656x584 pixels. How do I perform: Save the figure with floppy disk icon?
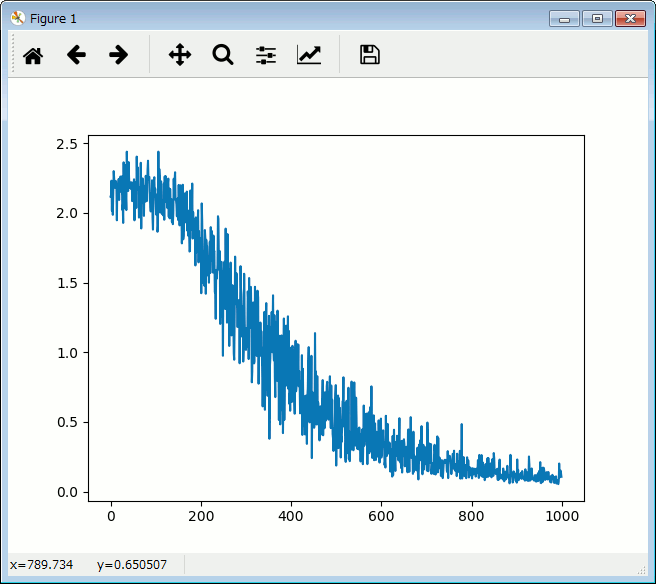tap(369, 55)
